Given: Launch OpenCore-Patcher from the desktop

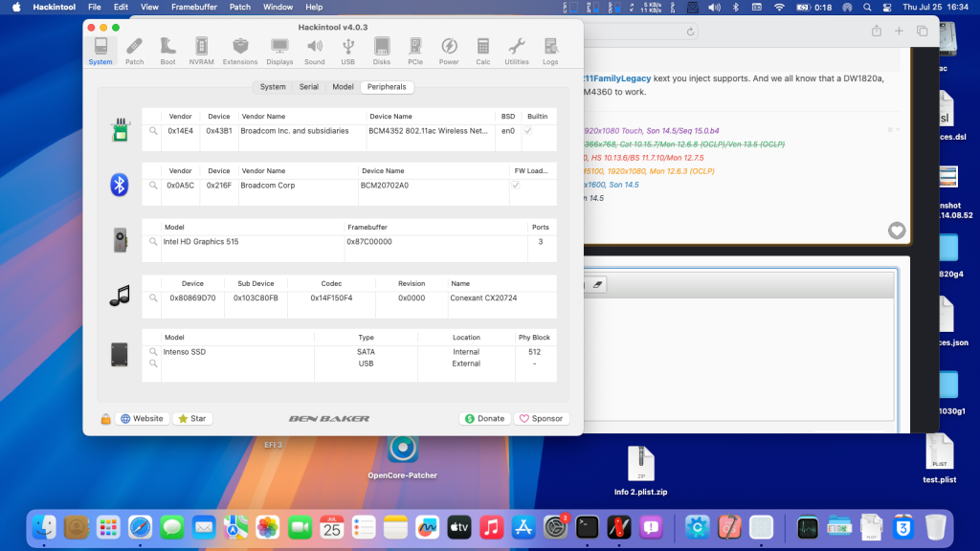Looking at the screenshot, I should click(x=403, y=450).
